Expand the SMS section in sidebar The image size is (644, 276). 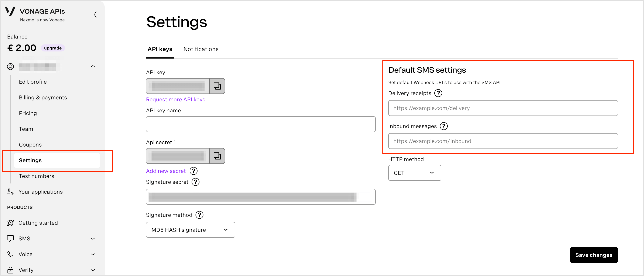[94, 238]
